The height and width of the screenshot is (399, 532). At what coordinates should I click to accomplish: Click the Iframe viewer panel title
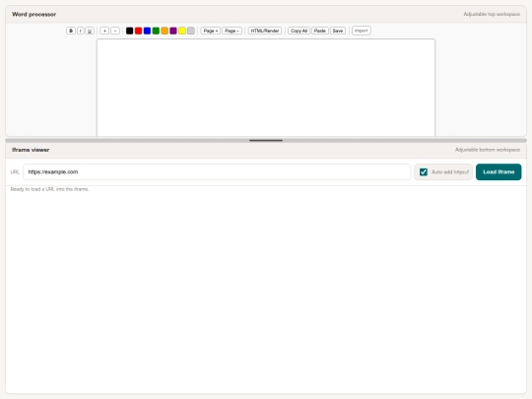tap(31, 150)
